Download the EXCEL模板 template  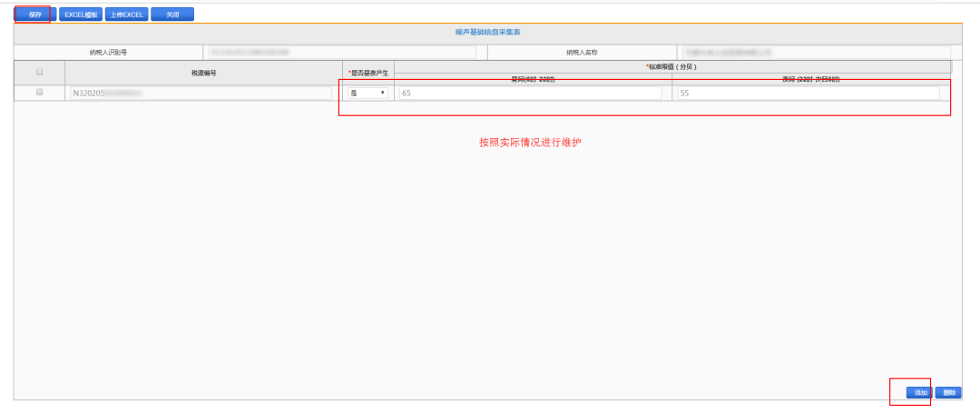tap(81, 15)
